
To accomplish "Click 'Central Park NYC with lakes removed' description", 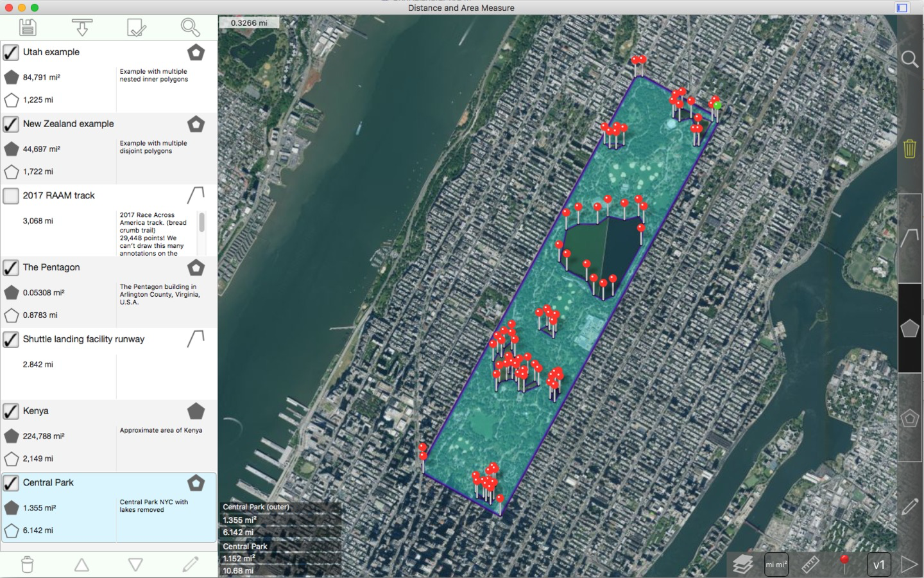I will pyautogui.click(x=154, y=506).
